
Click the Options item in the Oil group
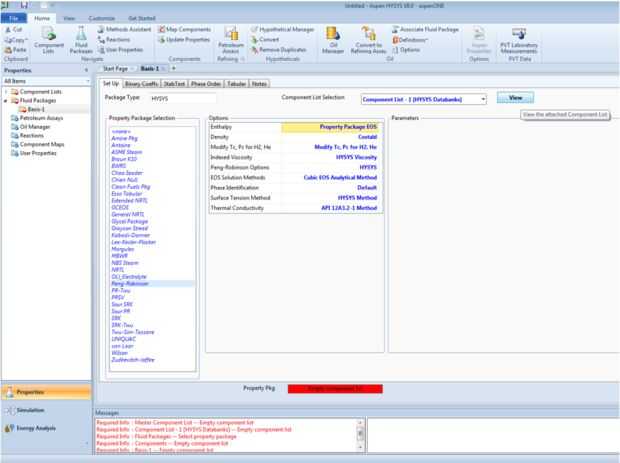coord(406,50)
